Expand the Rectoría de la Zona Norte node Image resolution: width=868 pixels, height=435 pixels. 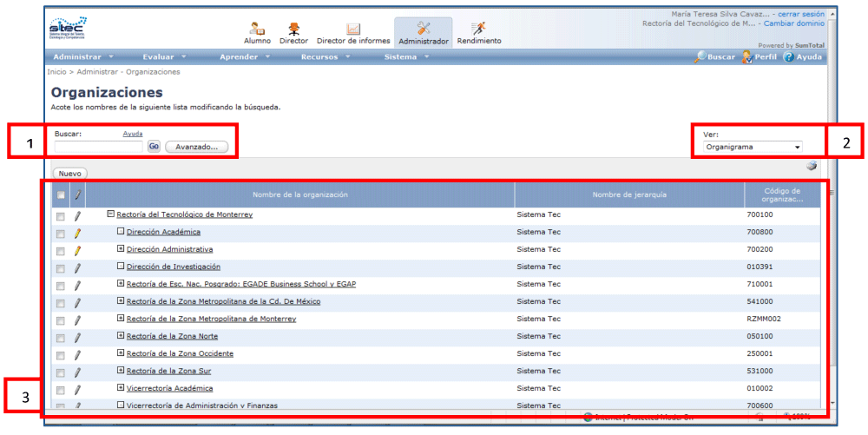click(121, 335)
